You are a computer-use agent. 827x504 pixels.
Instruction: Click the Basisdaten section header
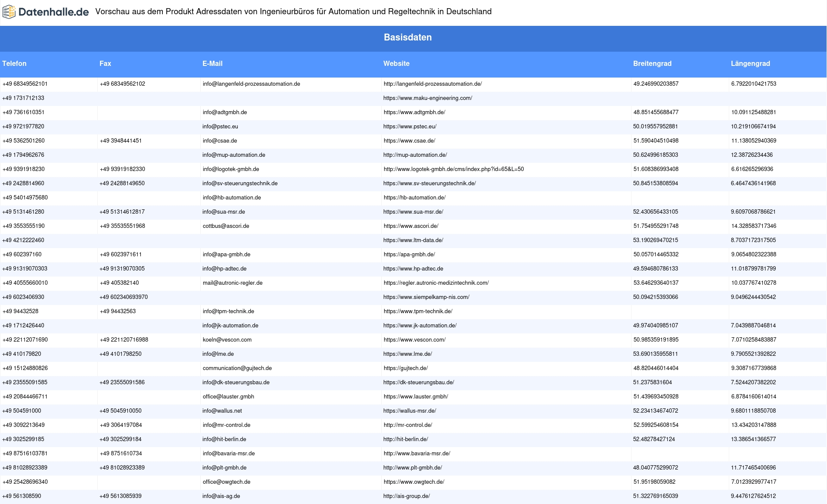point(407,37)
